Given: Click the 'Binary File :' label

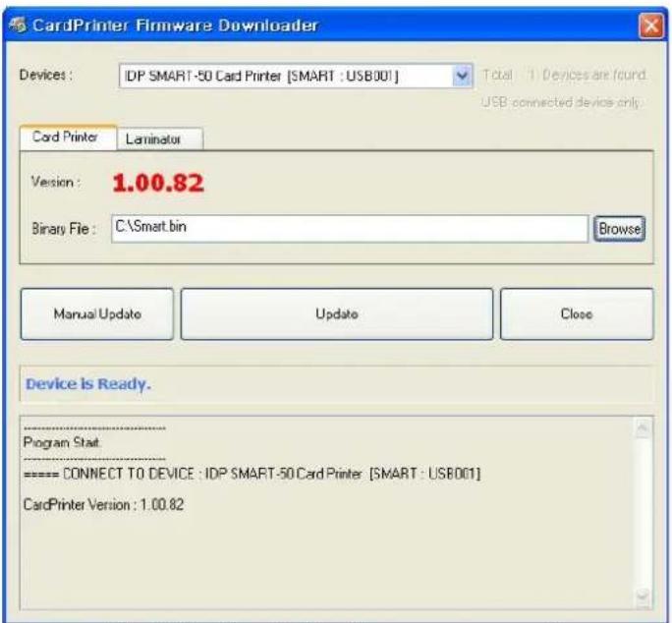Looking at the screenshot, I should 64,229.
